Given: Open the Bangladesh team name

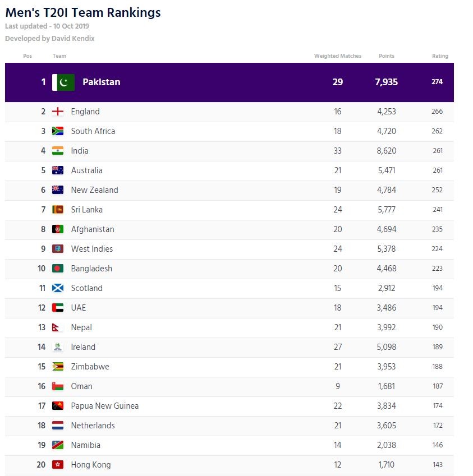Looking at the screenshot, I should (91, 269).
